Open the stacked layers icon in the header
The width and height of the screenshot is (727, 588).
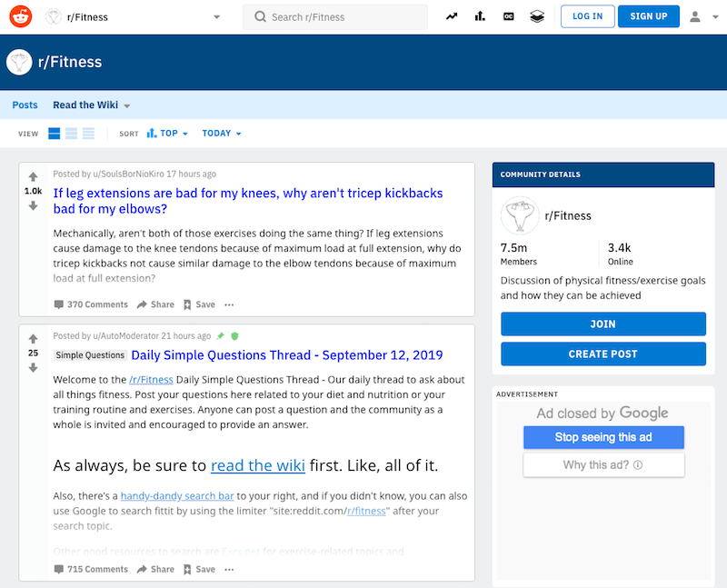point(537,16)
